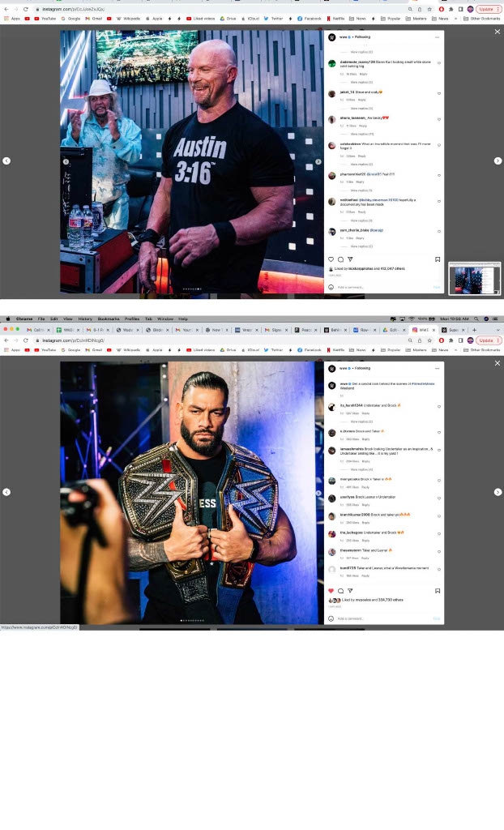This screenshot has width=504, height=830.
Task: Focus Add a comment field on title belts post
Action: click(384, 618)
